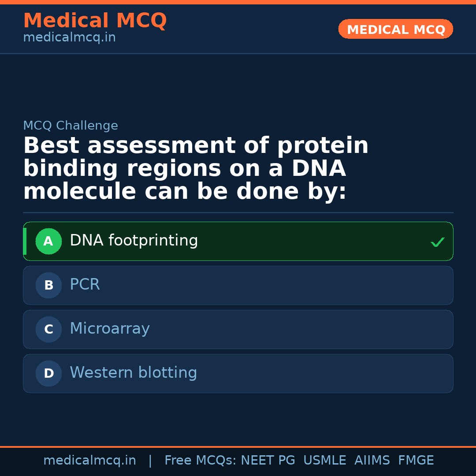Click the C option circle
The width and height of the screenshot is (476, 476).
(48, 329)
